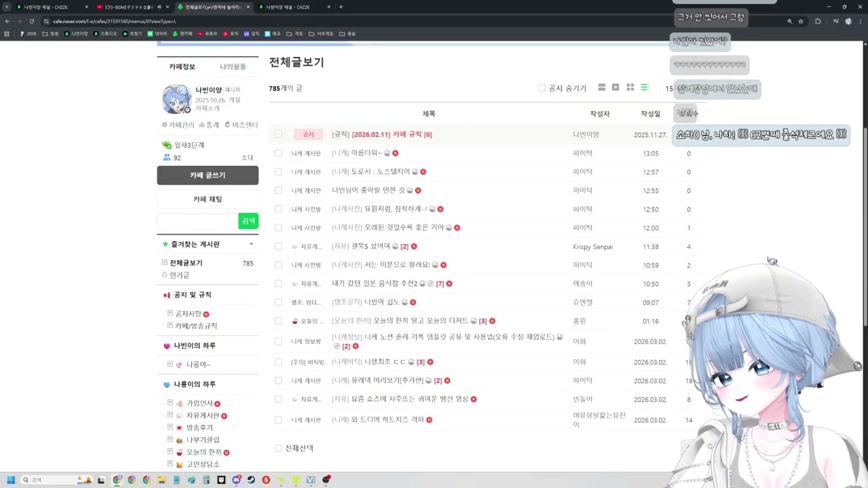
Task: Reload the page in browser
Action: (x=31, y=21)
